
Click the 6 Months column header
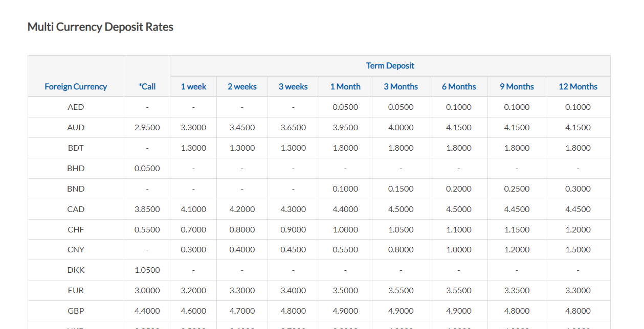tap(459, 86)
